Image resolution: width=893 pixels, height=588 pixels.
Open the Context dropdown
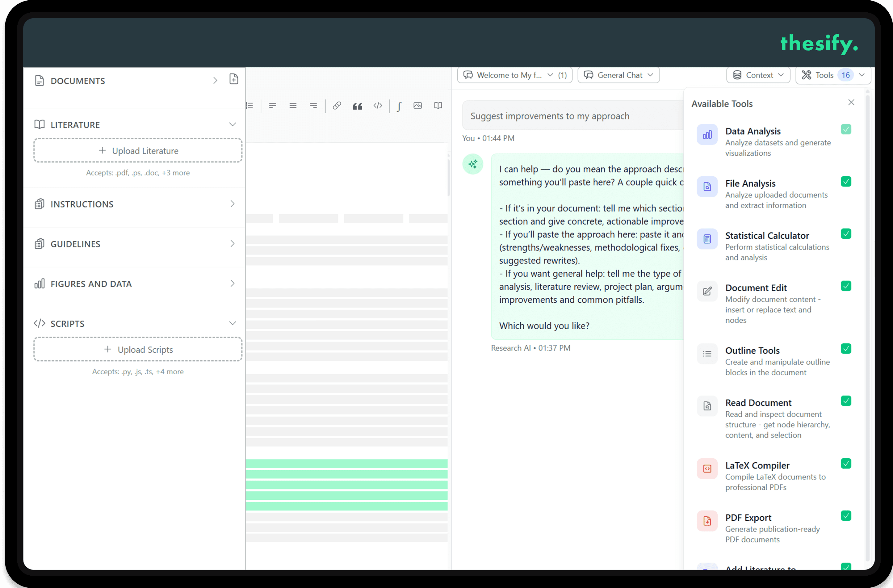[758, 75]
